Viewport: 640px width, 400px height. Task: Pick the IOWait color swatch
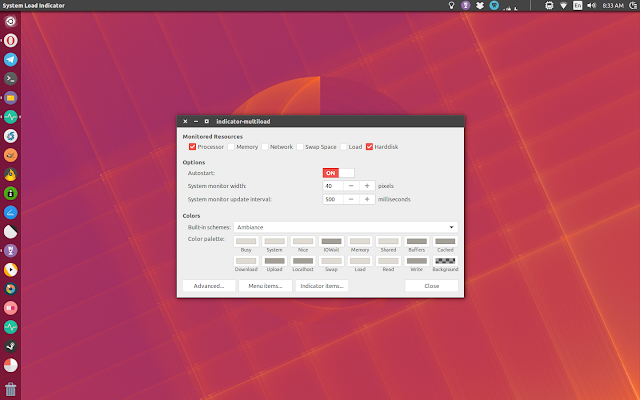[331, 241]
